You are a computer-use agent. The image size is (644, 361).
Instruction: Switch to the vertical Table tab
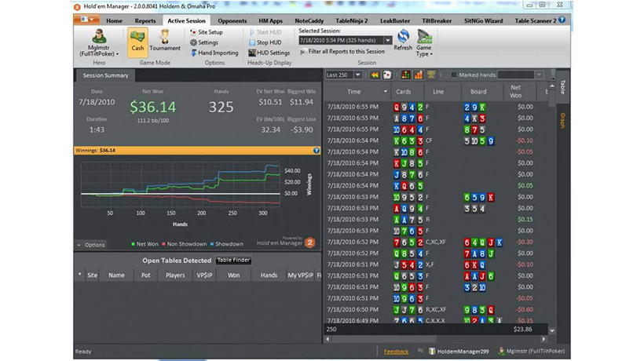pyautogui.click(x=563, y=86)
